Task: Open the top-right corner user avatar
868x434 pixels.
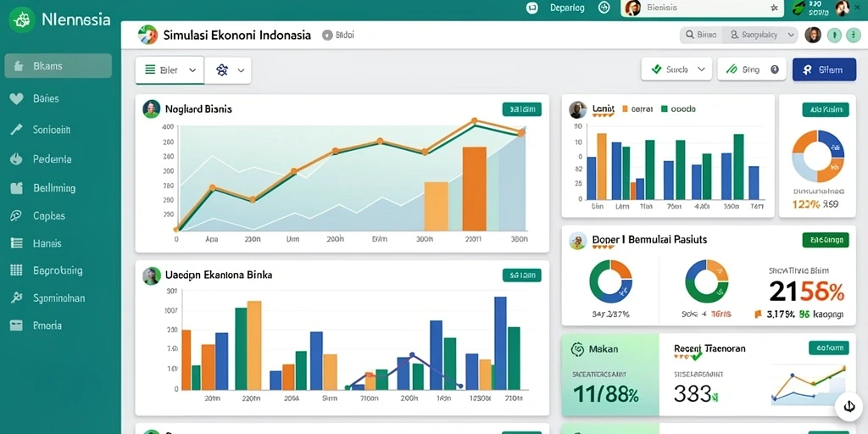Action: click(x=842, y=8)
